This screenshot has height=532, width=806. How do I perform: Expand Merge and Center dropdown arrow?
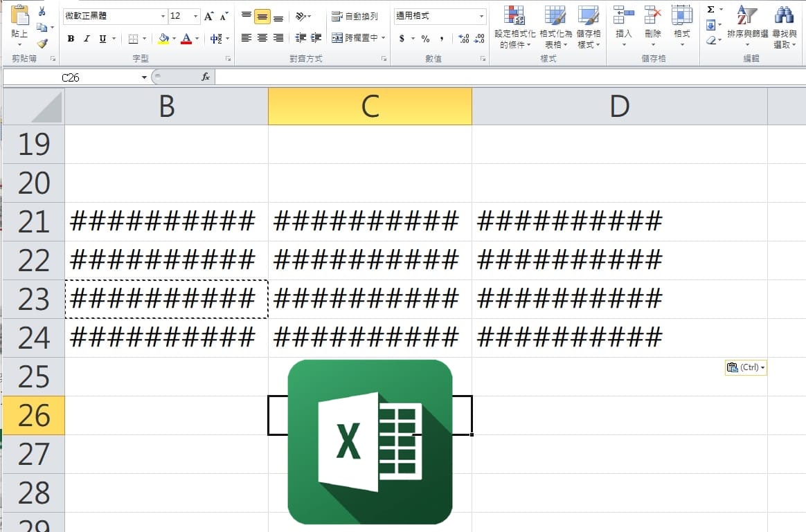[x=384, y=37]
